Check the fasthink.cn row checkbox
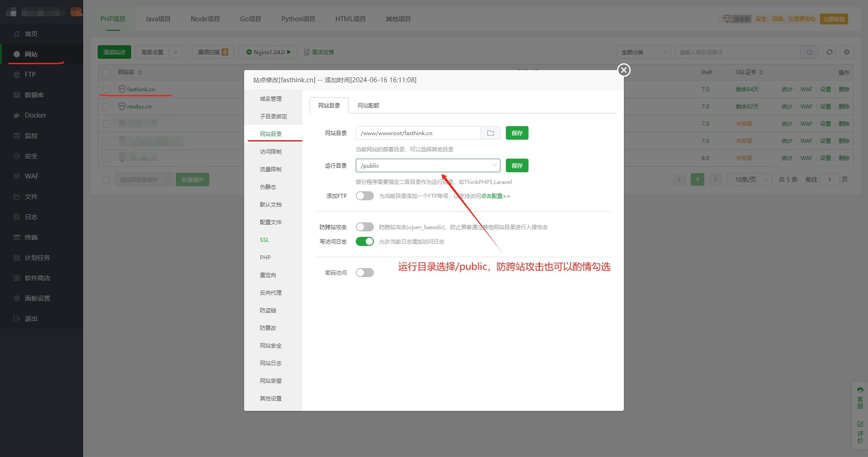 click(106, 90)
